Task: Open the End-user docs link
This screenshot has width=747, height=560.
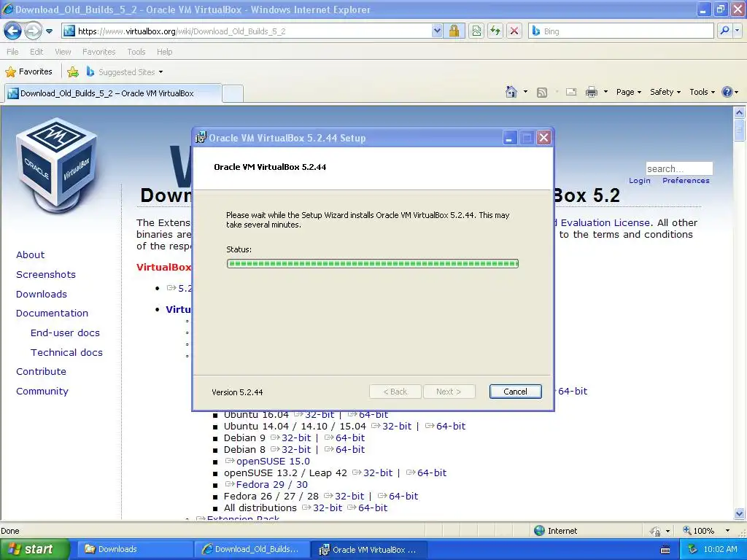Action: 65,332
